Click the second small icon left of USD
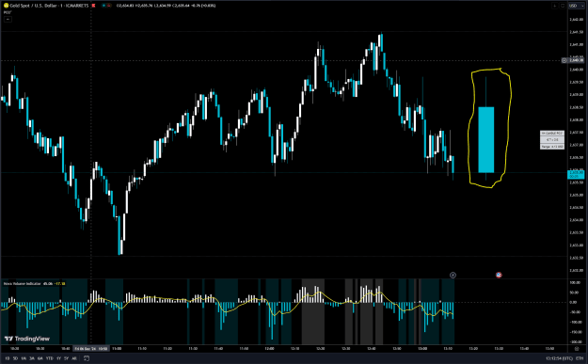Screen dimensions: 588x364 click(562, 6)
